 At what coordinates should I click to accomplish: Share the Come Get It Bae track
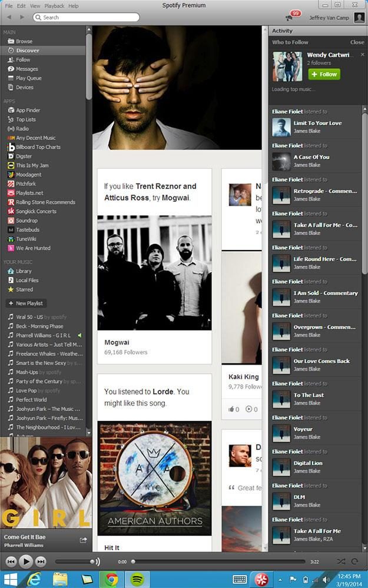(x=84, y=540)
